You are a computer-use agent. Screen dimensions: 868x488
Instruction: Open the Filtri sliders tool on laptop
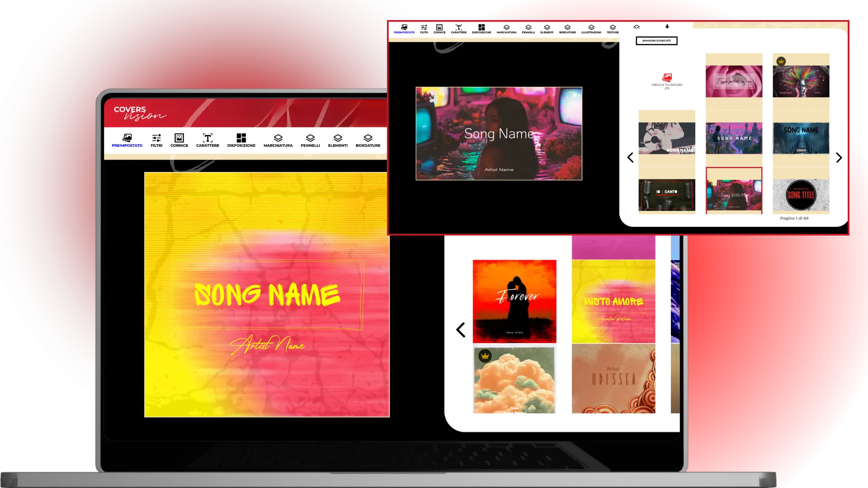point(156,140)
